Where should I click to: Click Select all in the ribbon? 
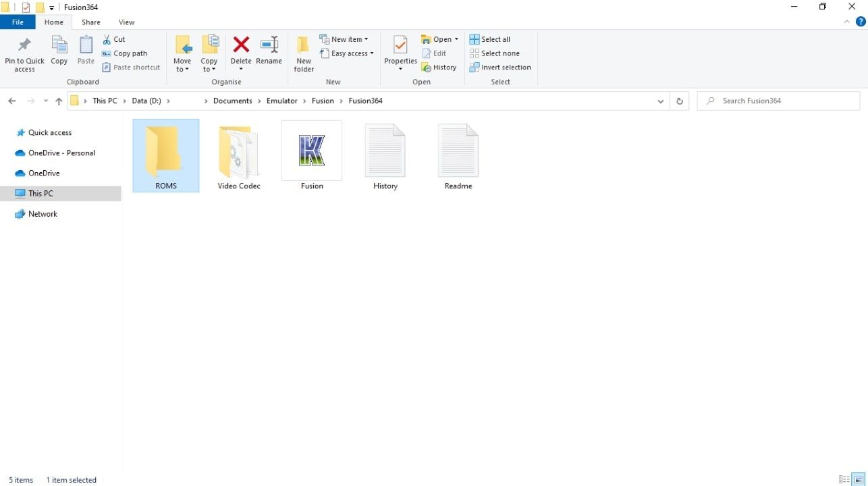[x=490, y=39]
